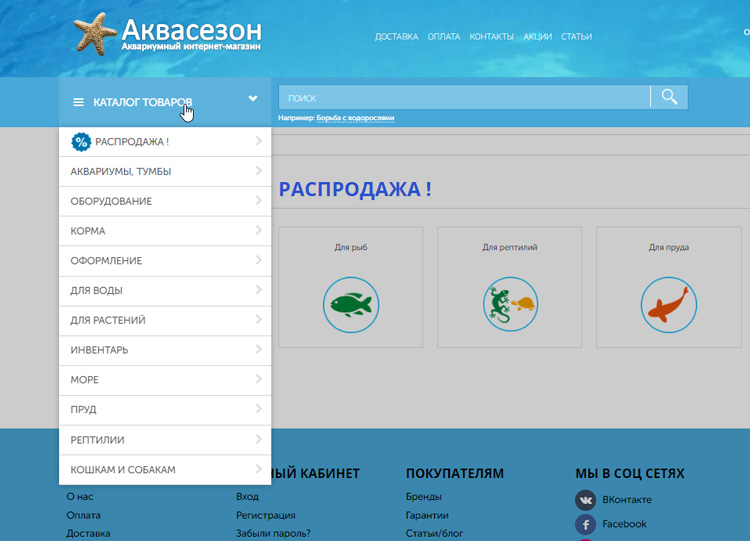Expand the Корма submenu arrow
750x541 pixels.
tap(258, 231)
